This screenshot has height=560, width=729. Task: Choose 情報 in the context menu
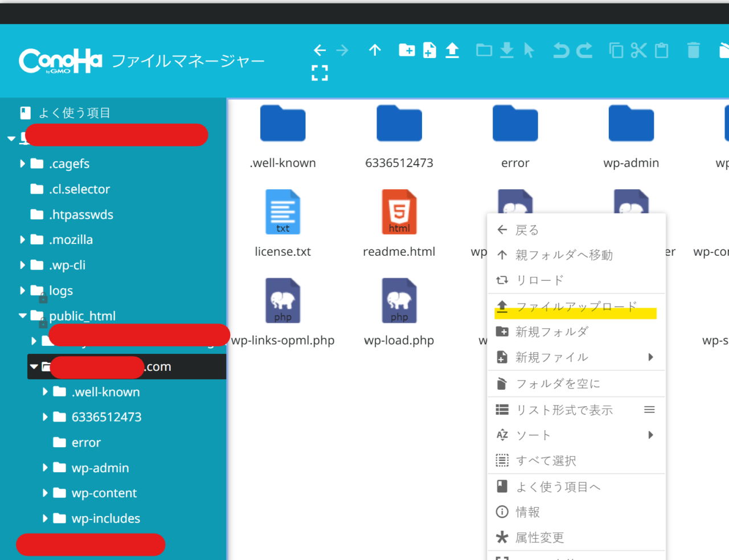pyautogui.click(x=576, y=512)
